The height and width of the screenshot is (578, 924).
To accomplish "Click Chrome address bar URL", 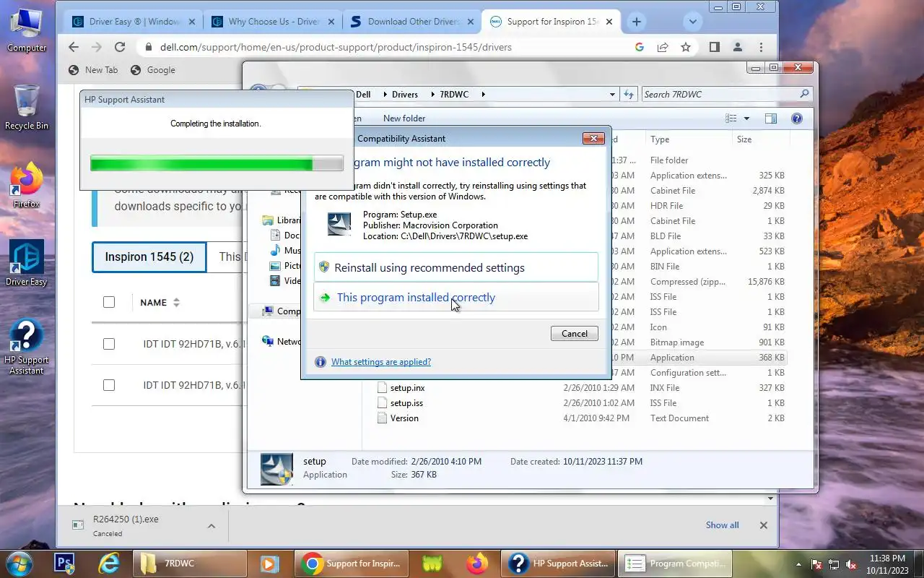I will [x=335, y=47].
